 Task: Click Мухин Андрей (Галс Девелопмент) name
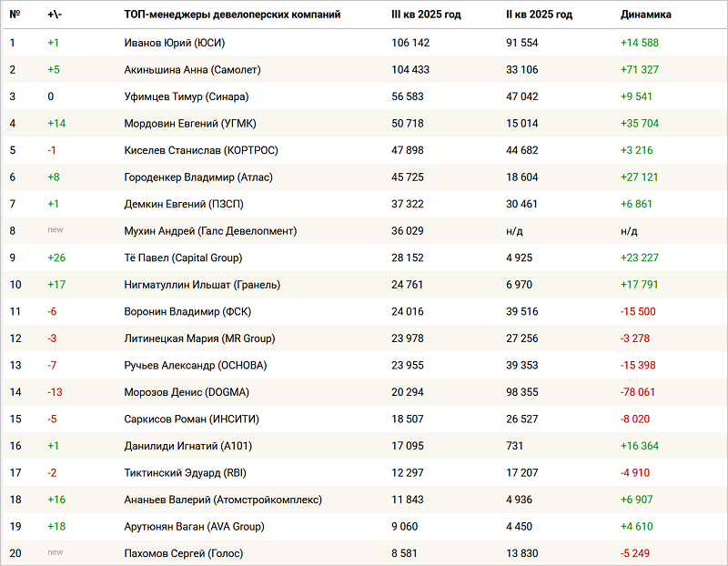210,231
